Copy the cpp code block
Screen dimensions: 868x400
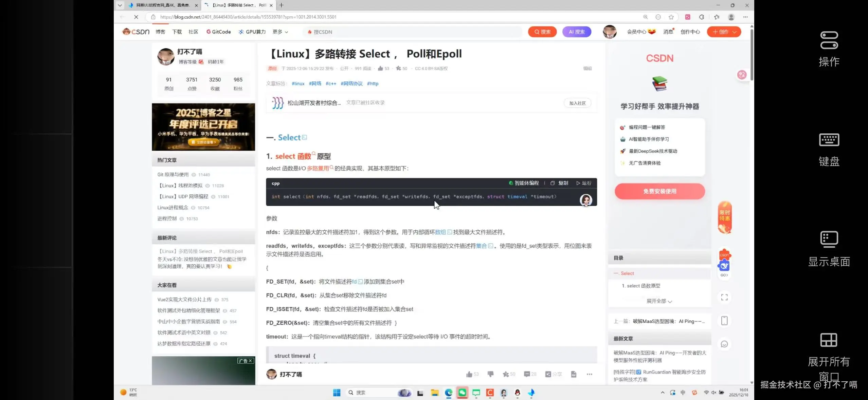pyautogui.click(x=559, y=183)
